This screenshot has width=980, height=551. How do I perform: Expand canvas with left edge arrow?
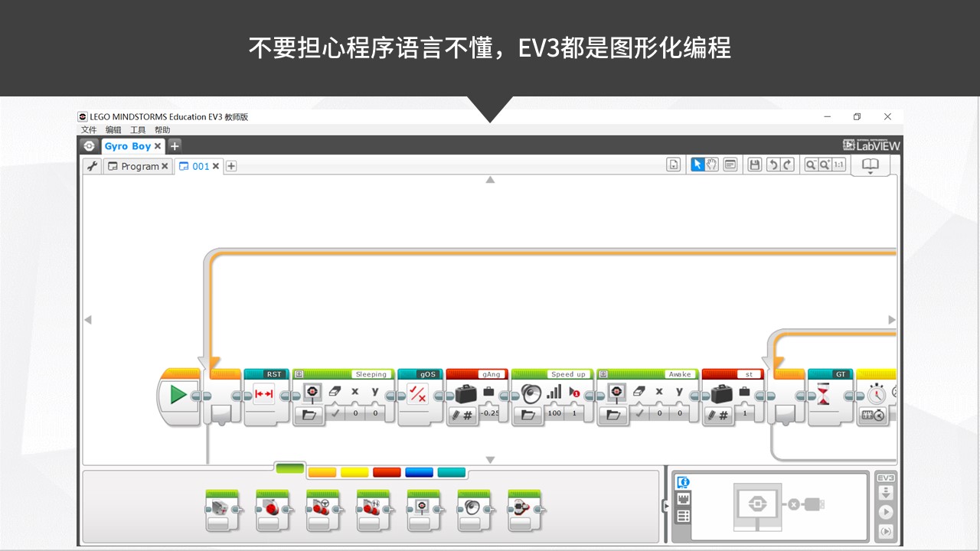coord(87,320)
